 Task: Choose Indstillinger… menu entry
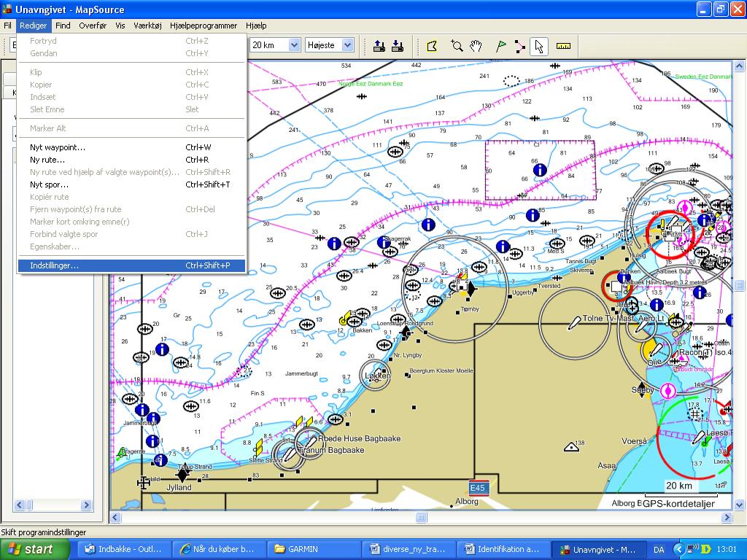pos(131,265)
